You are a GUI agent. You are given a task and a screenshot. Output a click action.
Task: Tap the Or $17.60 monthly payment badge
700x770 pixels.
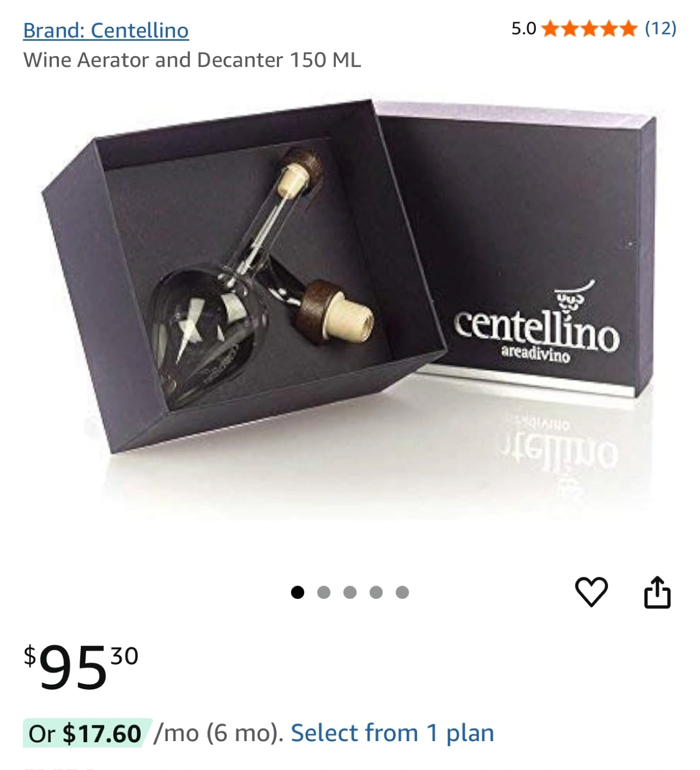click(86, 733)
